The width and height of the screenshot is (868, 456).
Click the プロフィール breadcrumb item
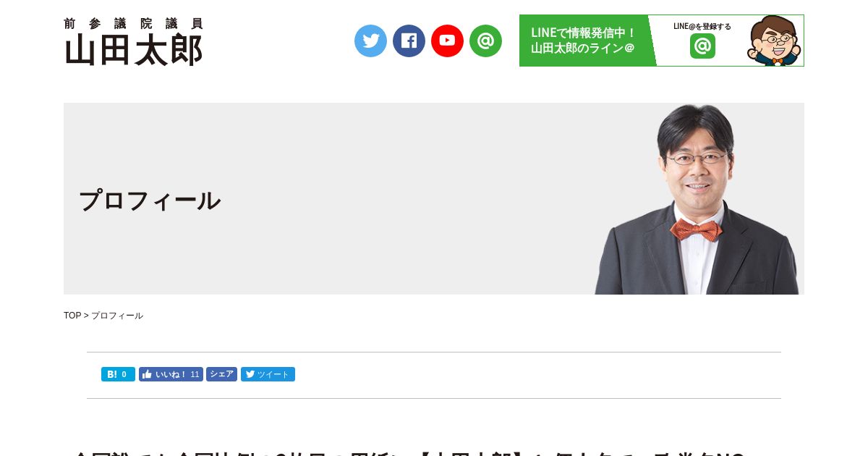[x=117, y=316]
